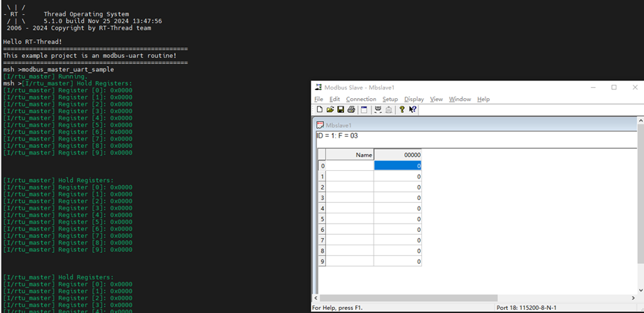644x313 pixels.
Task: Save the Mbslave1 document via toolbar
Action: [340, 109]
